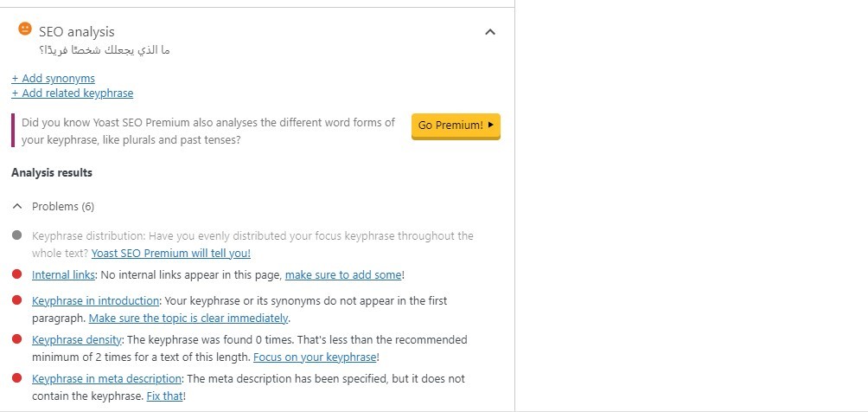Click the red bullet beside Internal links

coord(16,274)
